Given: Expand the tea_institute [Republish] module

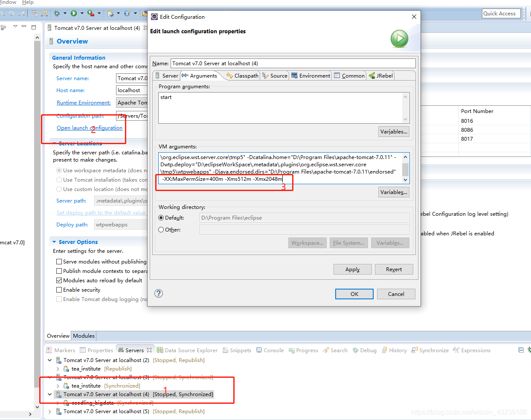Looking at the screenshot, I should pos(58,369).
